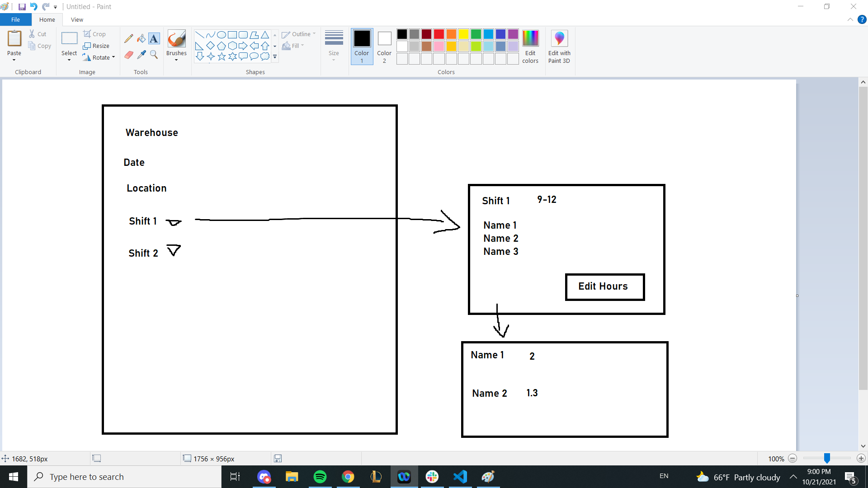Choose the Cloud callout shape
This screenshot has height=488, width=868.
point(265,56)
